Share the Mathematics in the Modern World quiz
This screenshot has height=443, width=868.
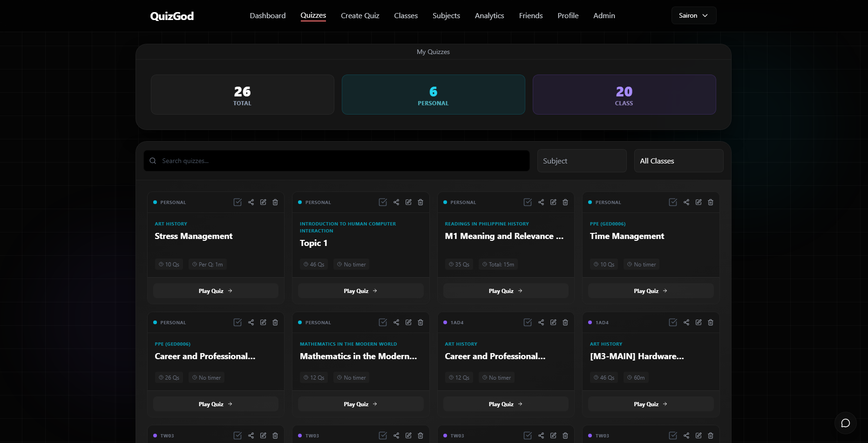coord(396,322)
